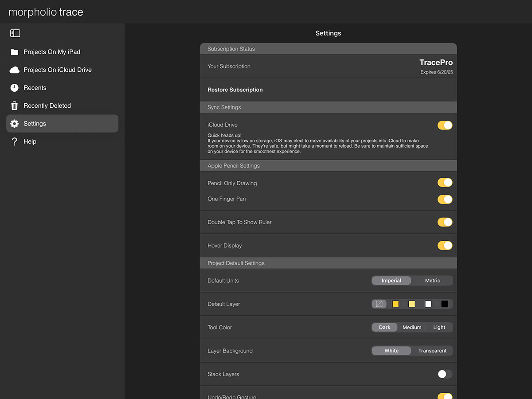Click the clock icon next to Recents
Screen dimensions: 532x399
click(15, 88)
